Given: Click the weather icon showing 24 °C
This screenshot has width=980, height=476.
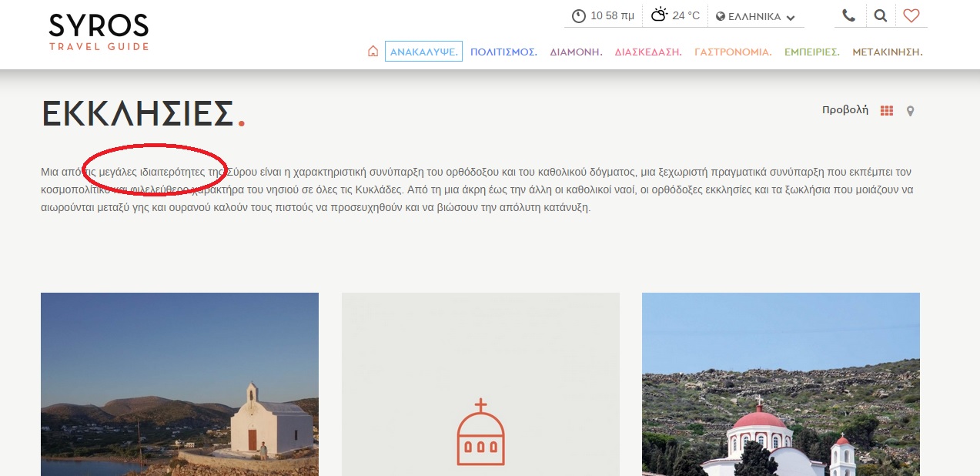Looking at the screenshot, I should click(659, 15).
